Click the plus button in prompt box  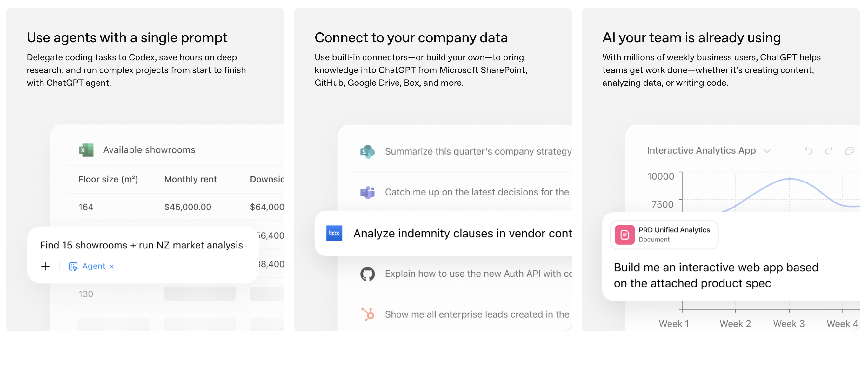point(45,266)
